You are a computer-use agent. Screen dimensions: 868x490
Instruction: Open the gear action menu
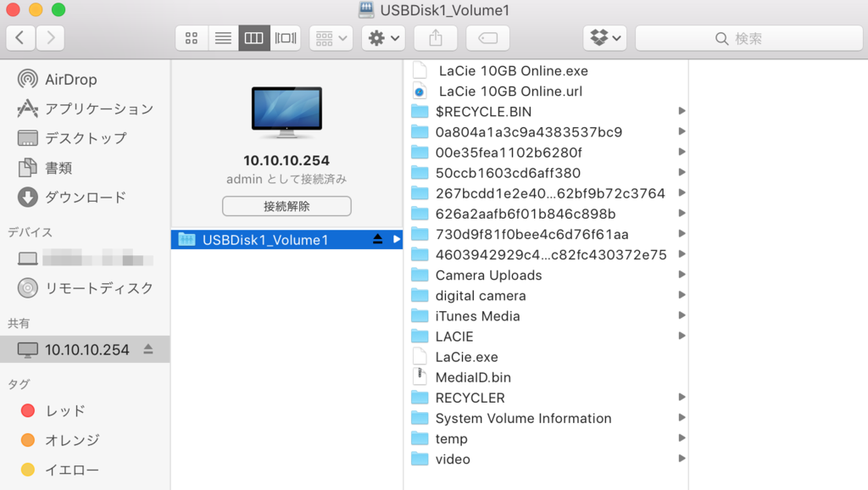pos(384,37)
